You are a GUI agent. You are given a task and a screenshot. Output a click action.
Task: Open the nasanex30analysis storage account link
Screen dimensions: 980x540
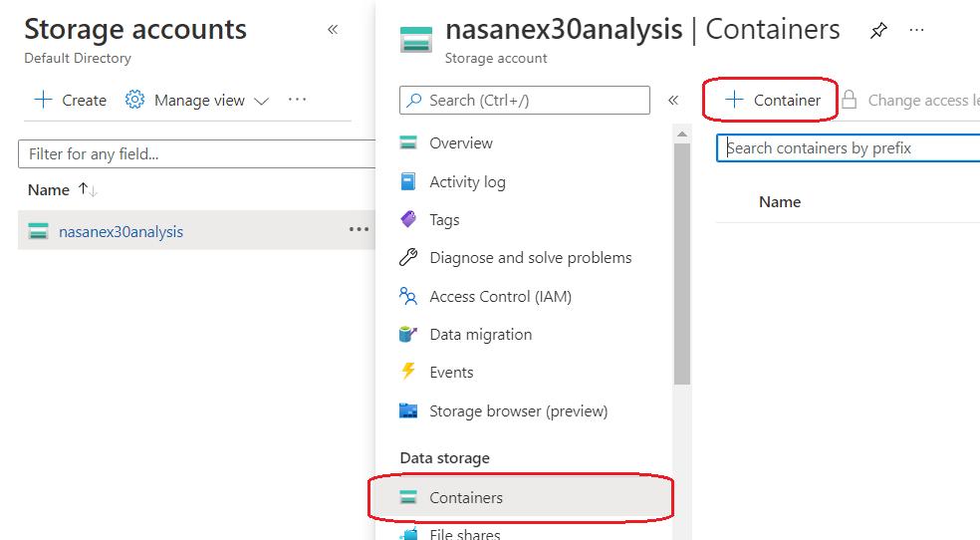coord(121,232)
